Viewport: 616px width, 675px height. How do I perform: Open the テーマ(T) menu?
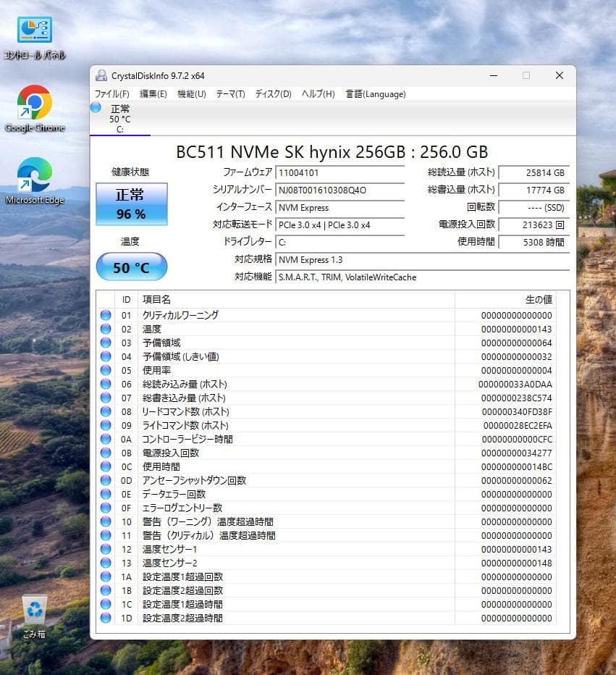[230, 93]
